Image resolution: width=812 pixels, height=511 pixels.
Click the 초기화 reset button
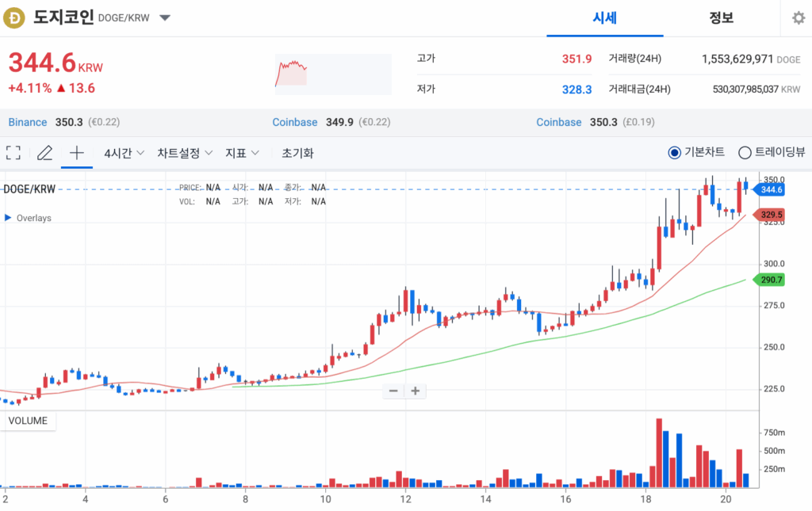pyautogui.click(x=298, y=153)
